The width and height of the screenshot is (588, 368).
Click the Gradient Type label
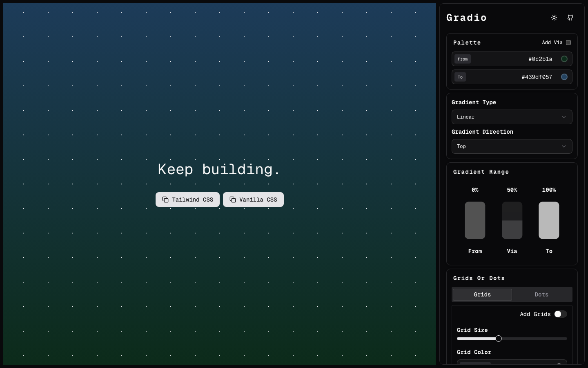click(474, 102)
